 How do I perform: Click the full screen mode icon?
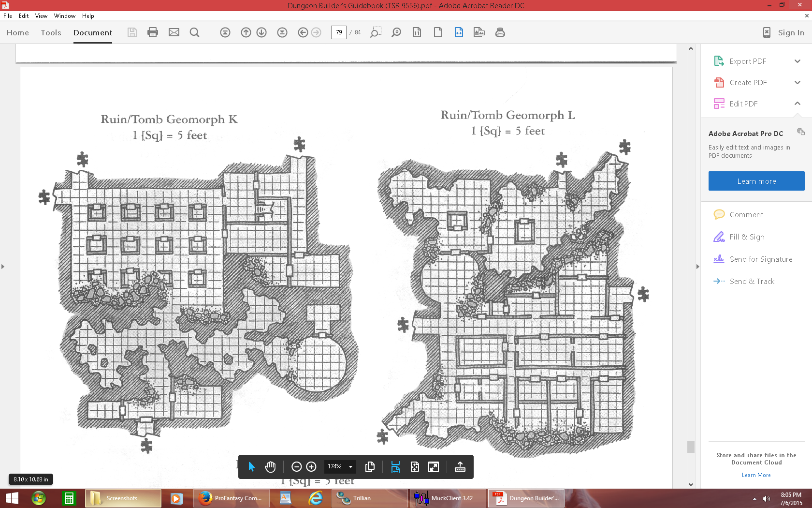click(434, 467)
